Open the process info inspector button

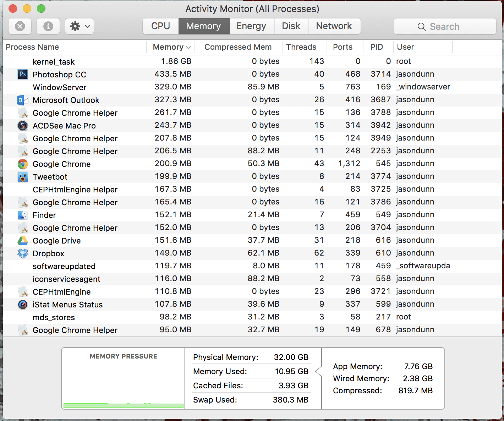(x=48, y=26)
